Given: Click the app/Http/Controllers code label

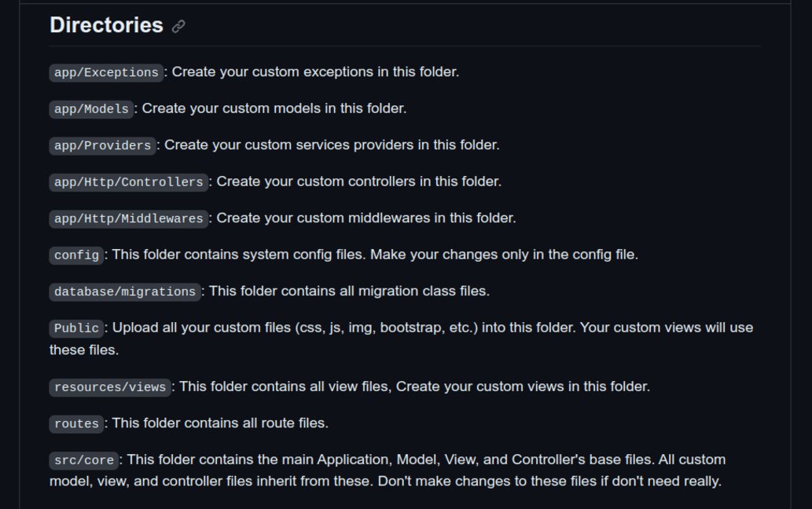Looking at the screenshot, I should (129, 182).
